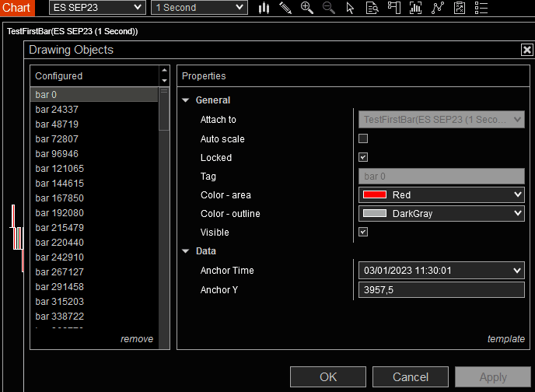The width and height of the screenshot is (535, 392).
Task: Open the strategies icon
Action: pyautogui.click(x=460, y=8)
